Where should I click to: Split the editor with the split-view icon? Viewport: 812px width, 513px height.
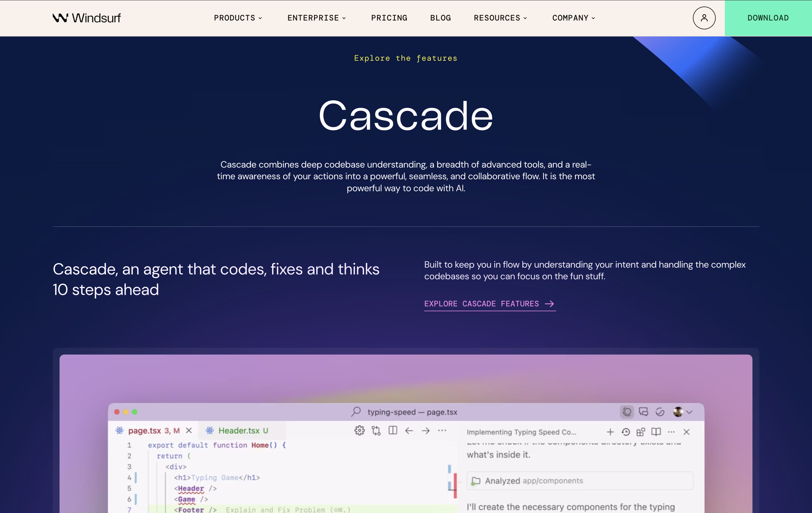tap(393, 430)
